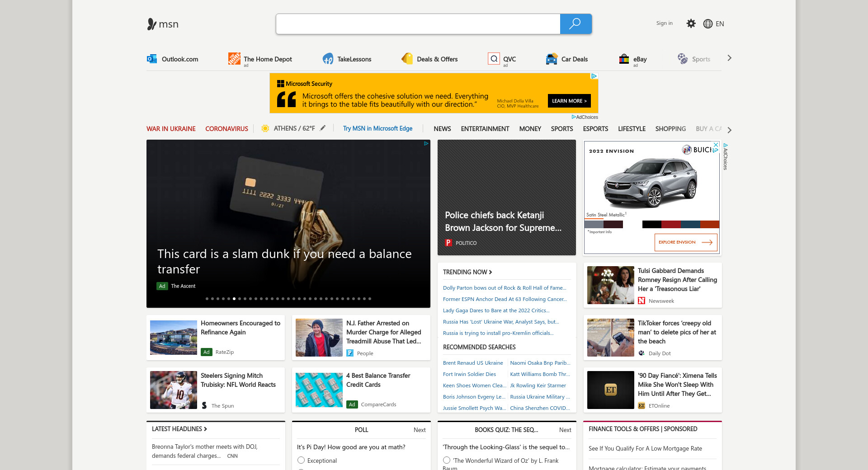
Task: Click the AdChoices icon on Microsoft Security banner
Action: (x=594, y=76)
